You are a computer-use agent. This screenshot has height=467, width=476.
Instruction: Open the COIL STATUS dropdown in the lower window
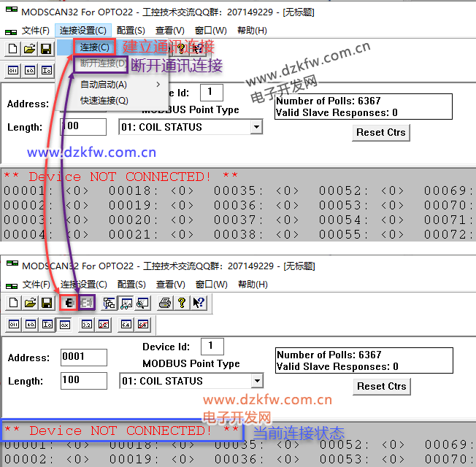tap(256, 381)
